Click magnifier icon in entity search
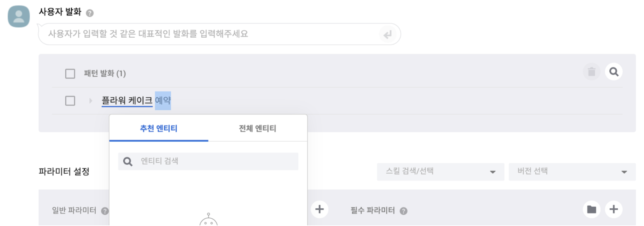The image size is (644, 226). click(128, 161)
